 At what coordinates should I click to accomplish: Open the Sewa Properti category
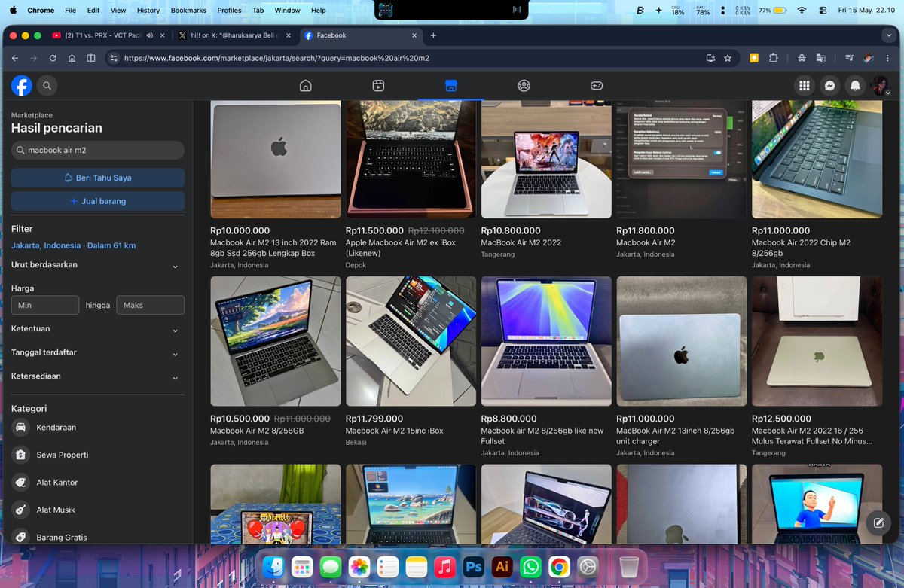pyautogui.click(x=98, y=455)
